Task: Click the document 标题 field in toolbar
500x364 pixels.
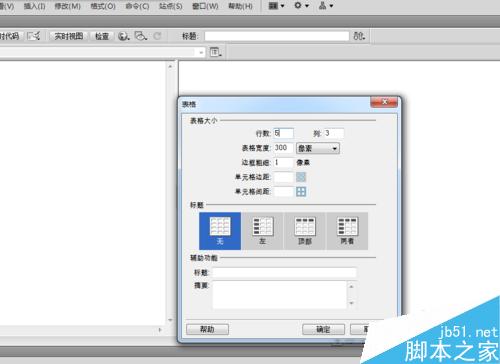Action: coord(277,36)
